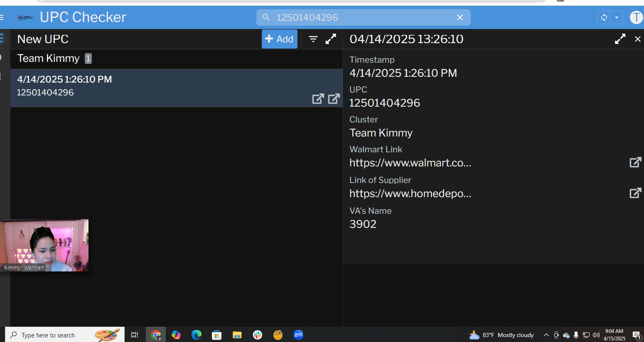Click the sync refresh icon
This screenshot has height=342, width=644.
[604, 17]
